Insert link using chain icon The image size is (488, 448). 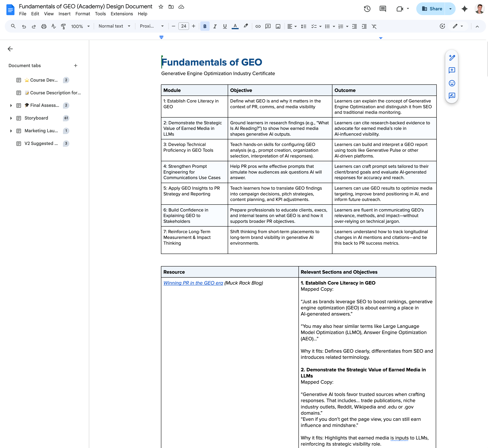point(258,26)
